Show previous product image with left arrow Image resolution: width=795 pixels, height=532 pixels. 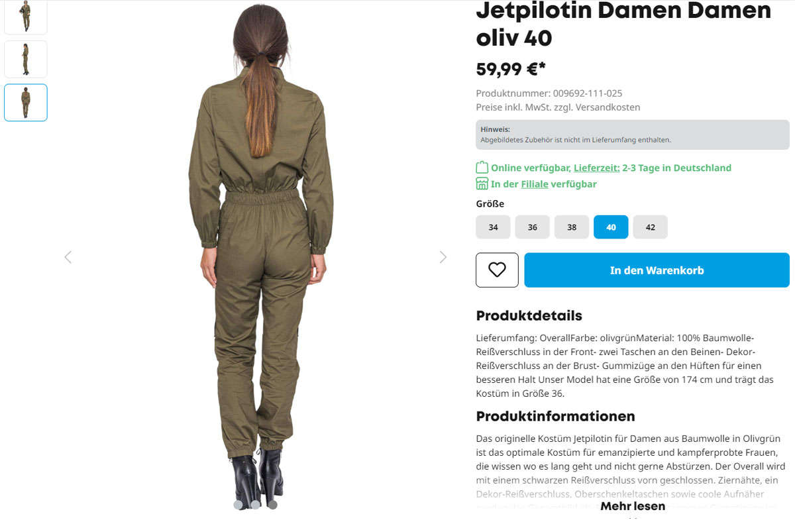[x=68, y=257]
